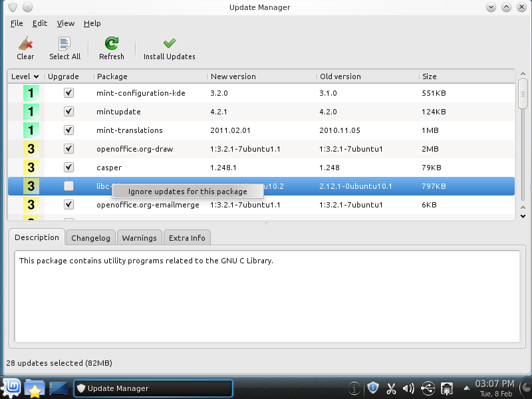532x399 pixels.
Task: Select the casper package name
Action: click(109, 168)
